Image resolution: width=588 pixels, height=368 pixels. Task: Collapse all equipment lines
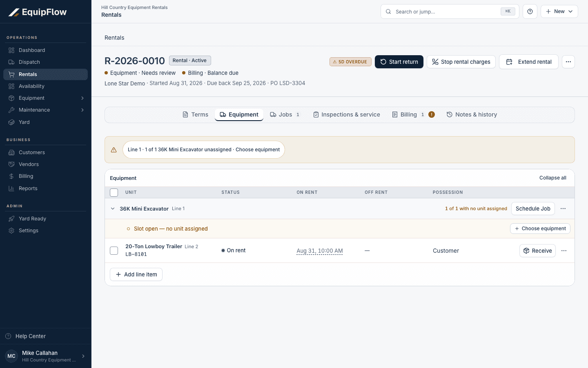point(553,178)
